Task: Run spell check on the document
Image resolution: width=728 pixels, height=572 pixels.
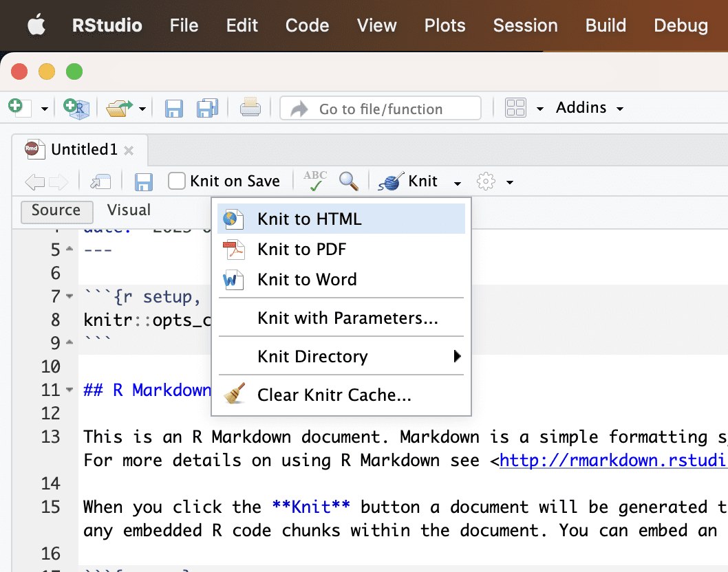Action: coord(315,180)
